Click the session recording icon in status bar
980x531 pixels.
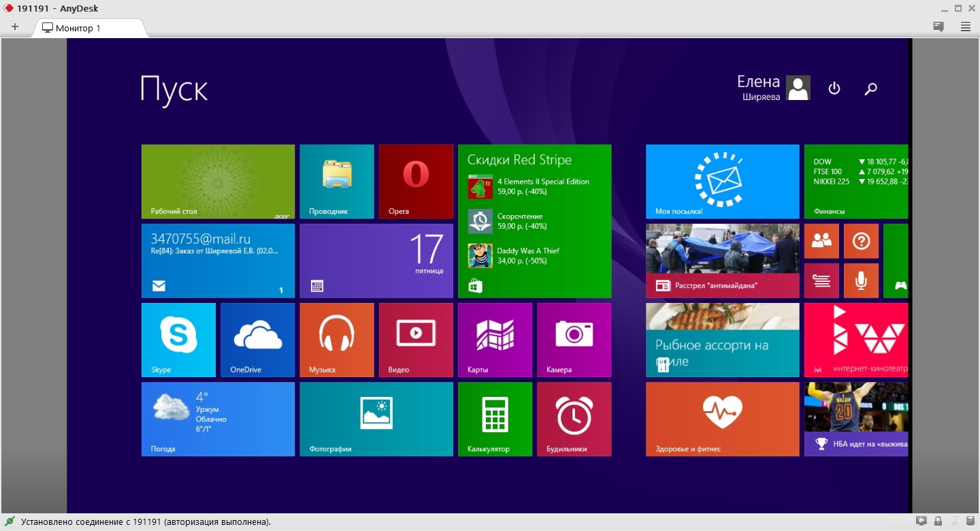921,521
